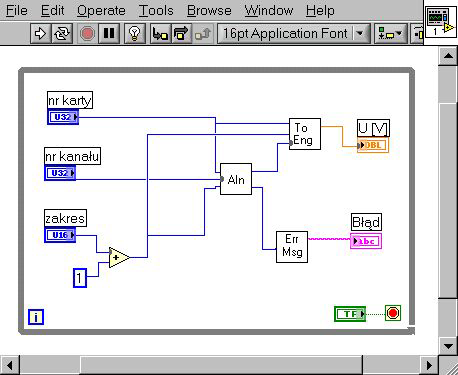The height and width of the screenshot is (375, 458).
Task: Select the TF boolean terminal
Action: (350, 314)
